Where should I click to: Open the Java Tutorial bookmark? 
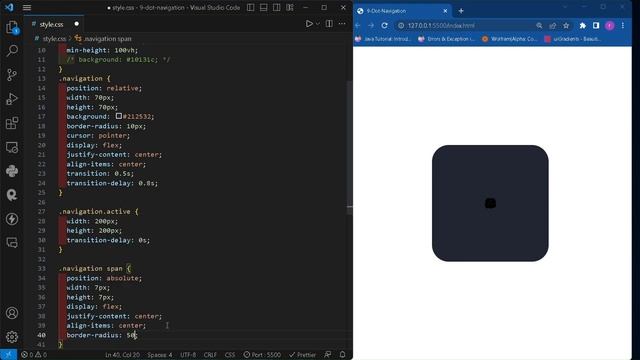tap(383, 39)
